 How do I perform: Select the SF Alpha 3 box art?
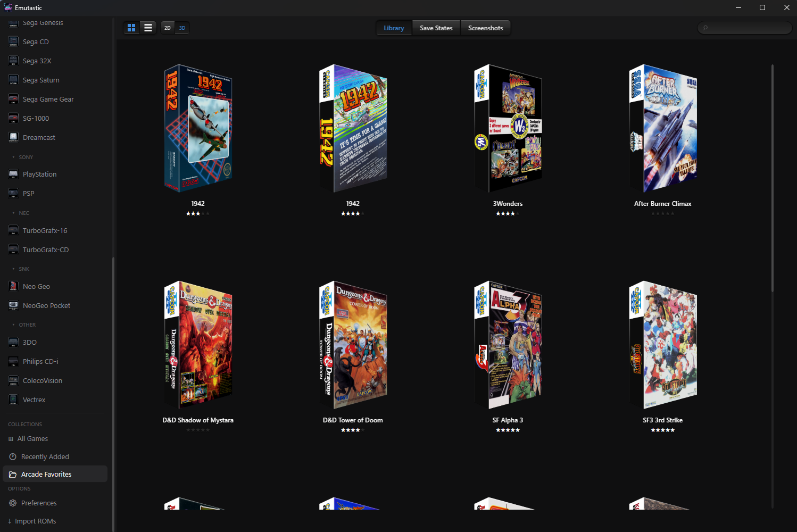coord(508,345)
